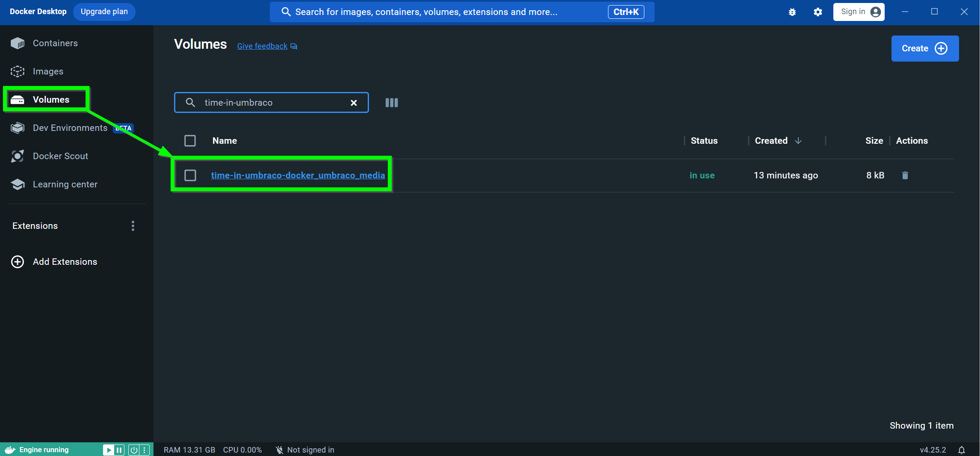Open the Give feedback link

pyautogui.click(x=262, y=46)
